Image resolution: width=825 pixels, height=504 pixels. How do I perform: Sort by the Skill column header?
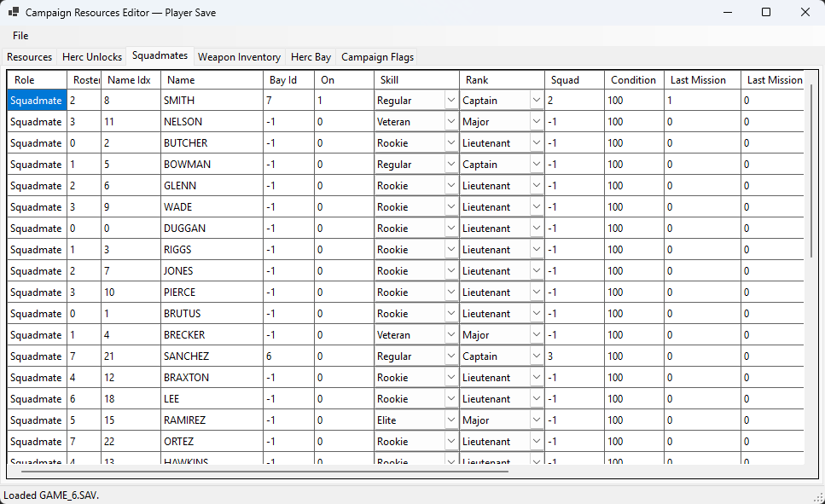tap(416, 80)
